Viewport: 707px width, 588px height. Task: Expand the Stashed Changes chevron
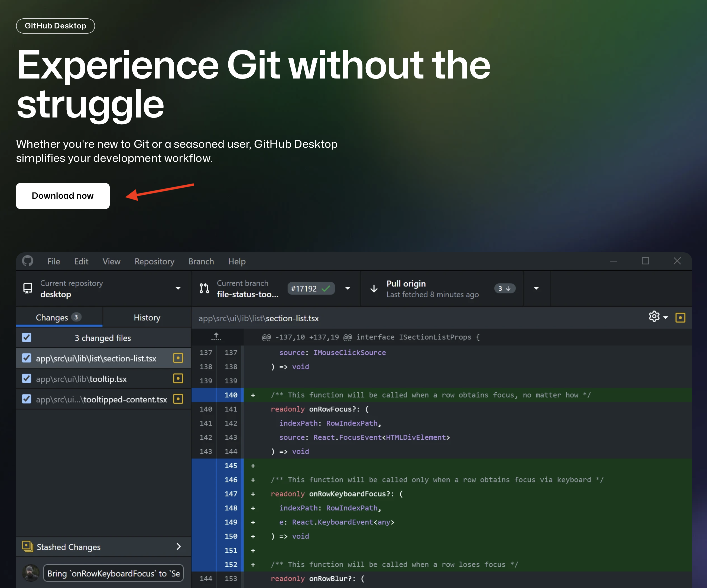coord(179,547)
